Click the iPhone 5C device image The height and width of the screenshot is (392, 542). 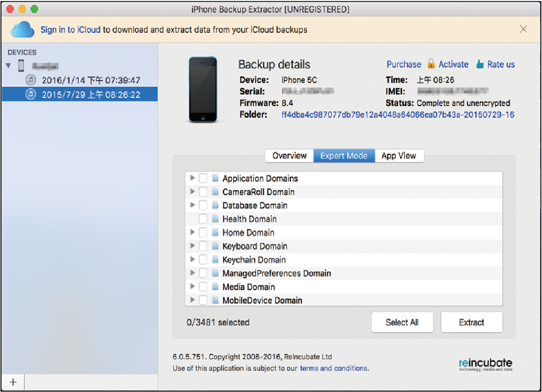(203, 89)
